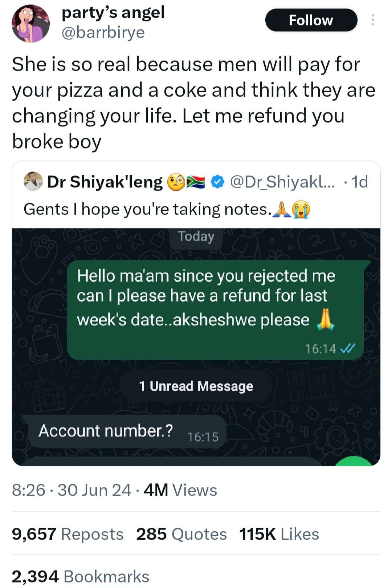Click the Dr Shiyak'leng quoted author name
This screenshot has height=588, width=392.
tap(105, 182)
